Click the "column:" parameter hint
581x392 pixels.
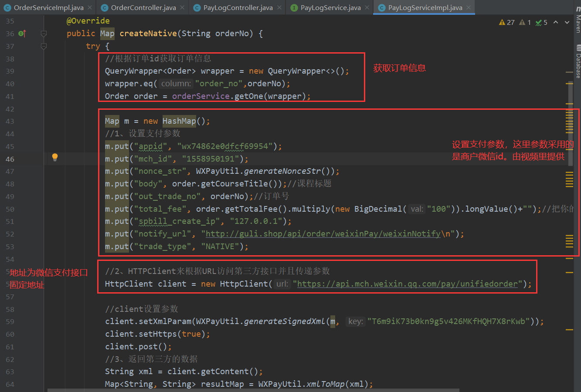[176, 84]
